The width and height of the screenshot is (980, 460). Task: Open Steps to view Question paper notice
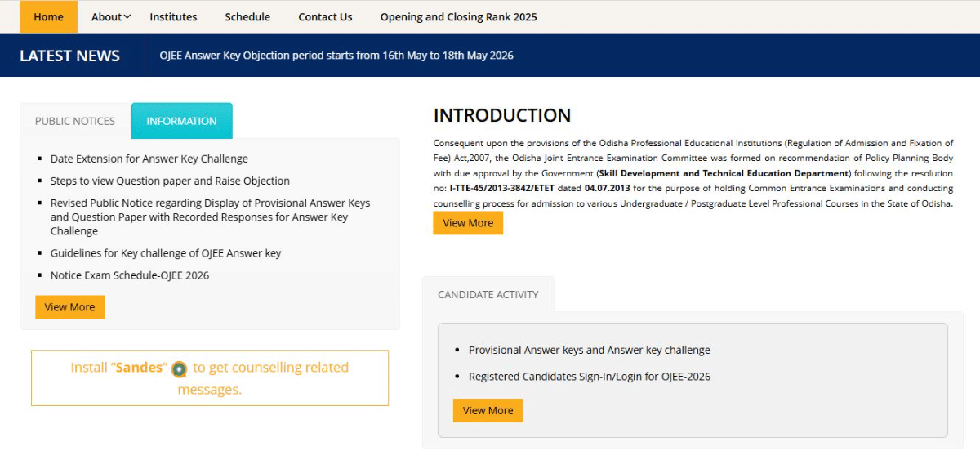(x=170, y=181)
